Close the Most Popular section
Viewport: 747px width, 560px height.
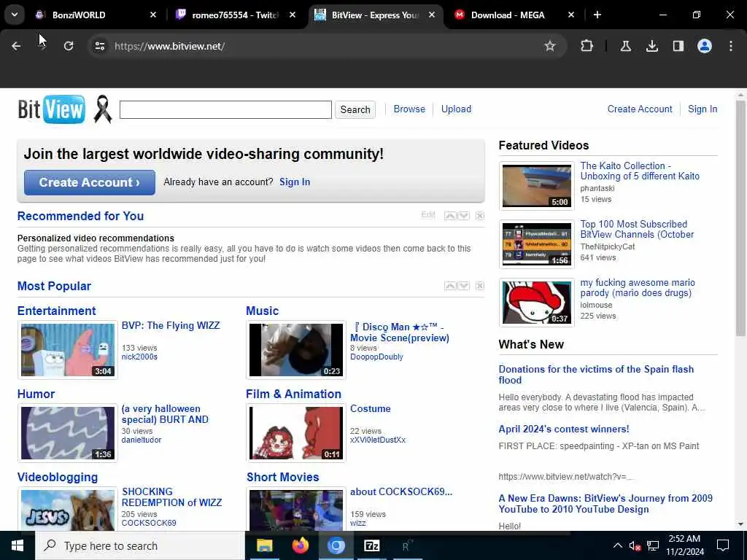click(x=480, y=286)
